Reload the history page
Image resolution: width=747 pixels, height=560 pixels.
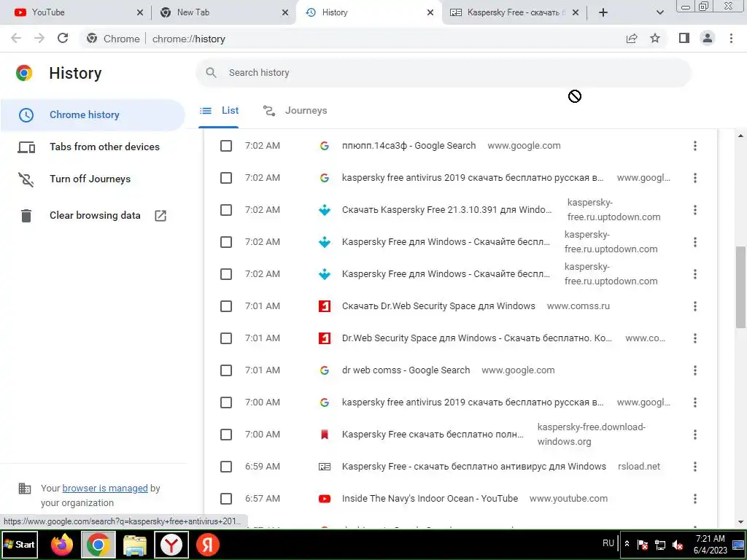[63, 39]
